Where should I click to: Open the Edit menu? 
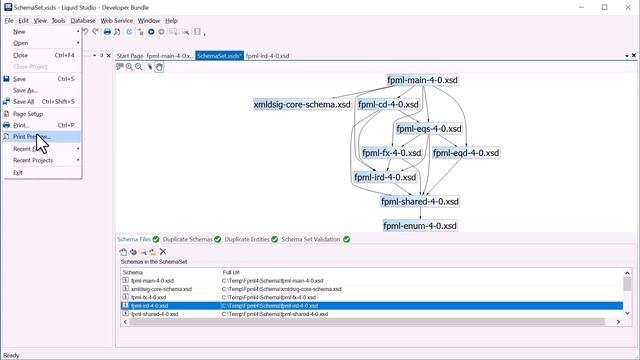pyautogui.click(x=23, y=20)
